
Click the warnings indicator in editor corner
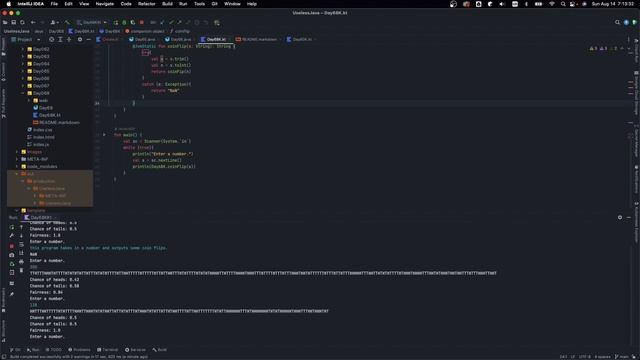point(603,49)
